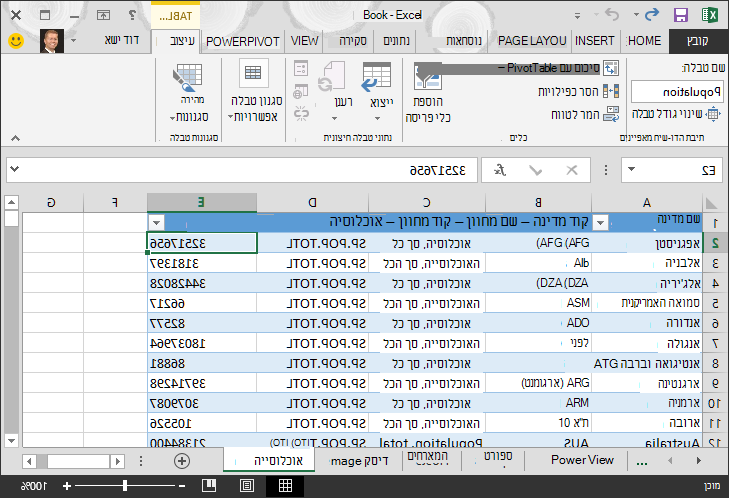
Task: Adjust the zoom slider handle
Action: [x=125, y=485]
